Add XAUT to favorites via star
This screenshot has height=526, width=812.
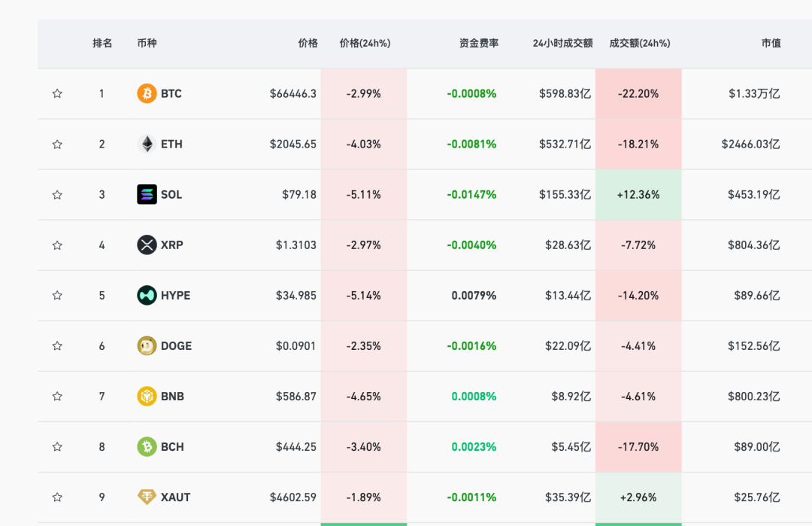tap(57, 497)
